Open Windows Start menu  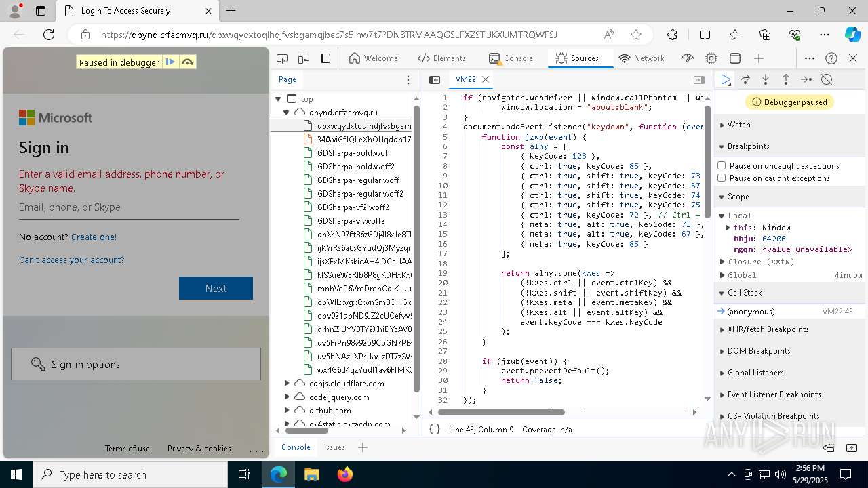[16, 474]
